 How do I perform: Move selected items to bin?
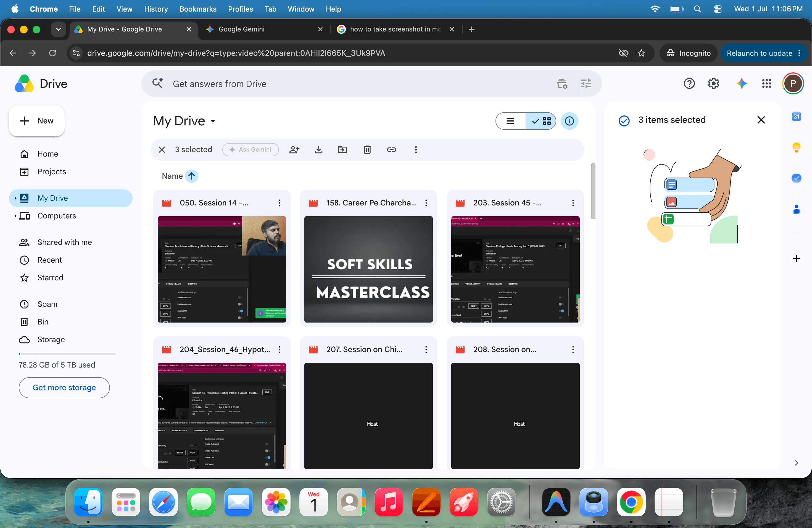pyautogui.click(x=367, y=150)
